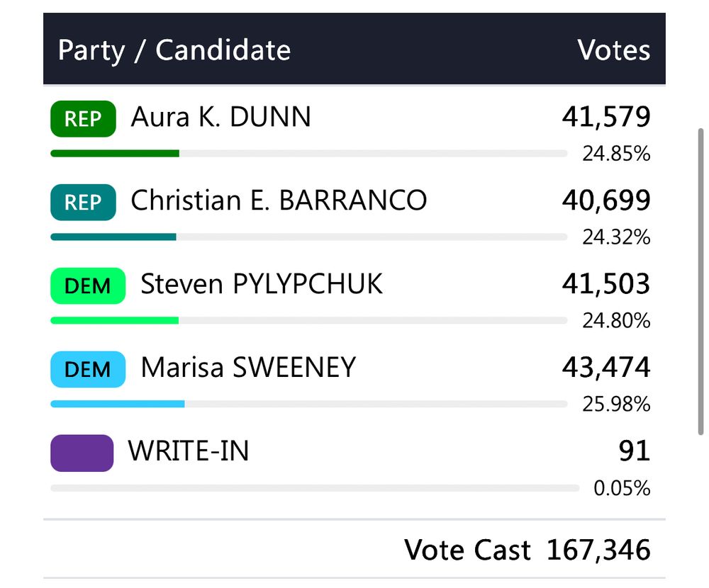Click Marisa SWEENEY's blue vote progress bar
Viewport: 709px width, 588px height.
point(118,404)
